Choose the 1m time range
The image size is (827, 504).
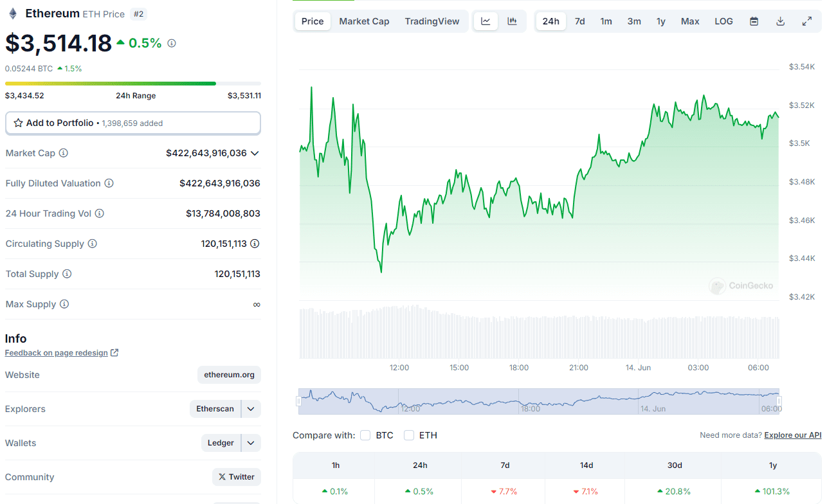tap(606, 21)
